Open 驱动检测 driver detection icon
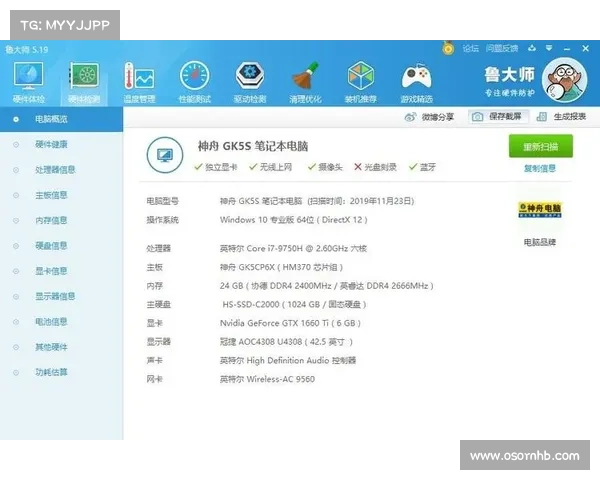The width and height of the screenshot is (600, 480). [250, 82]
